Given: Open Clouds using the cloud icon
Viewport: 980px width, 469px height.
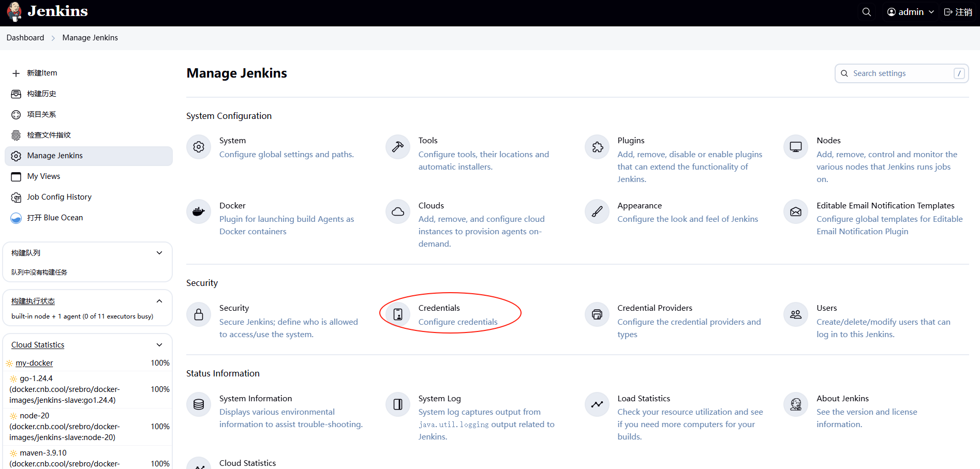Looking at the screenshot, I should 398,211.
